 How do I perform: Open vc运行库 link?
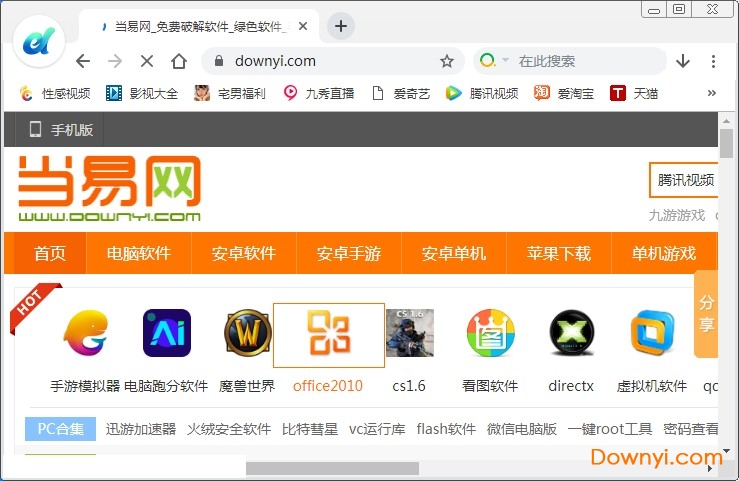[377, 429]
